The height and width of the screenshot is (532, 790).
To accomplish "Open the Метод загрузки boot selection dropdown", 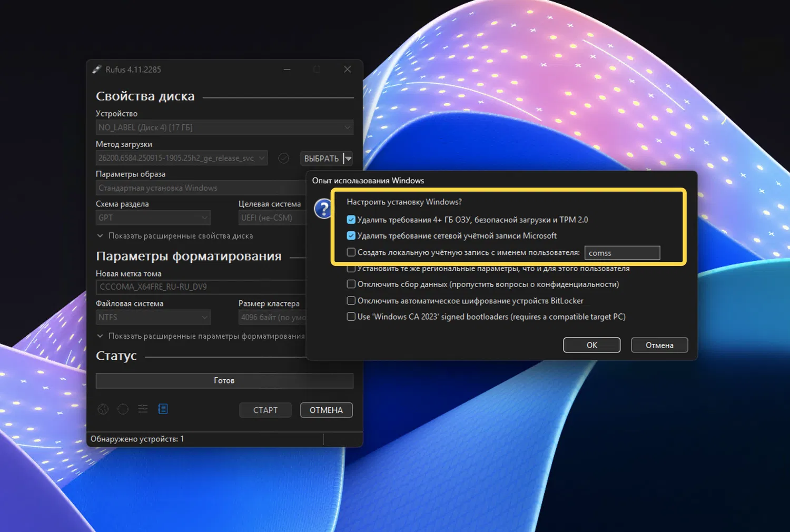I will pos(182,158).
